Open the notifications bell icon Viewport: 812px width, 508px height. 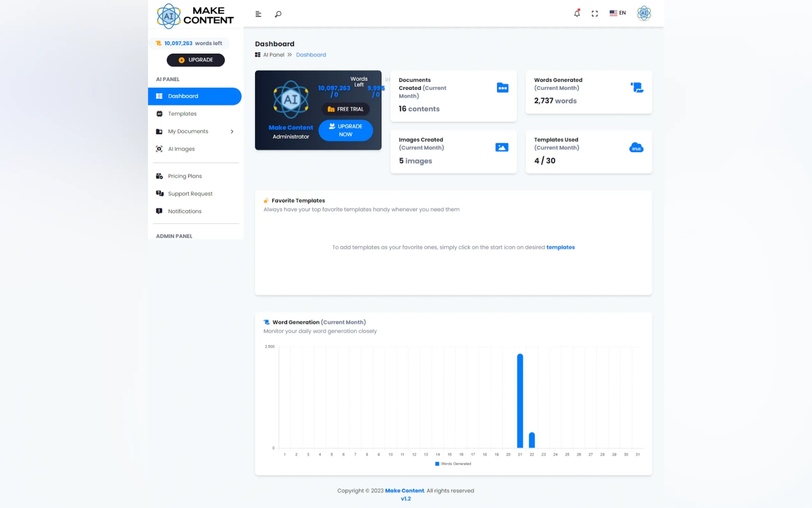click(577, 13)
